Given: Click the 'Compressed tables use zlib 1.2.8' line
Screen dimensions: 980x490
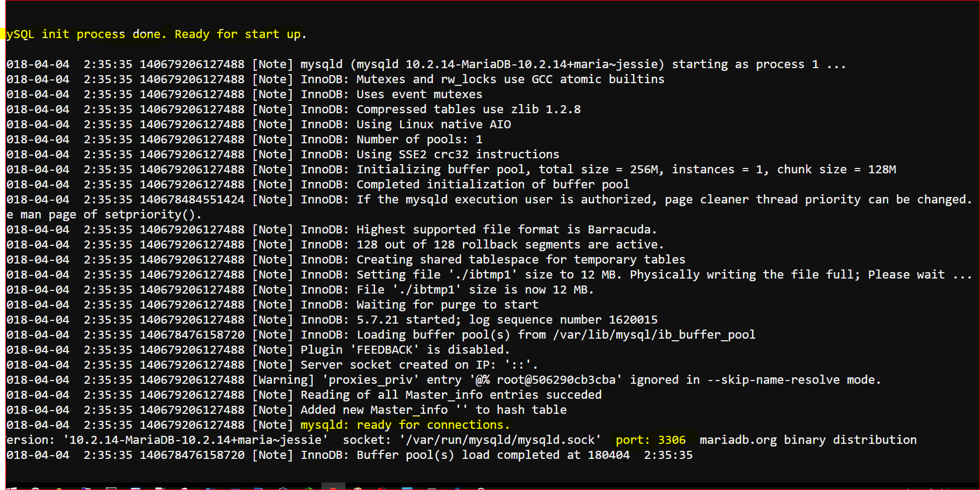Looking at the screenshot, I should click(x=468, y=109).
